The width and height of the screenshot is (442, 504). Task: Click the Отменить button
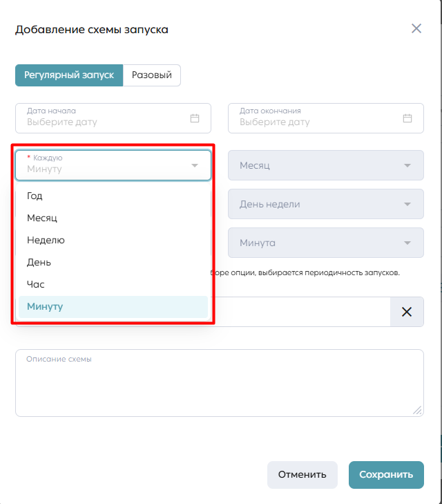(302, 475)
